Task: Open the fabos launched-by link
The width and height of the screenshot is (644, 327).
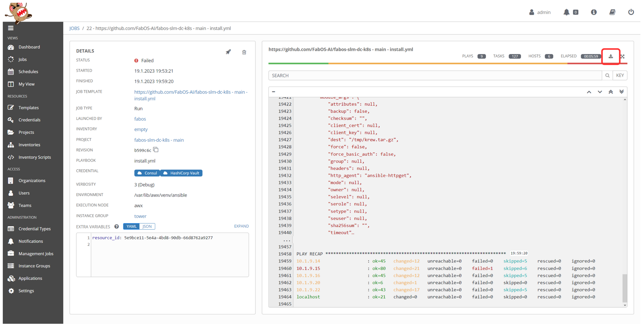Action: 140,119
